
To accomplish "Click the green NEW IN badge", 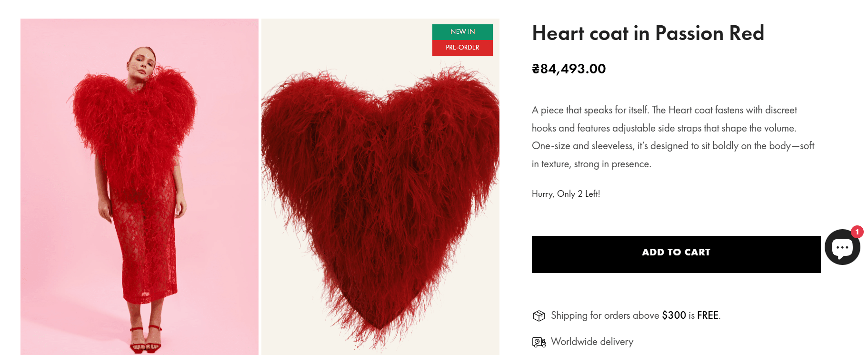I will click(462, 31).
